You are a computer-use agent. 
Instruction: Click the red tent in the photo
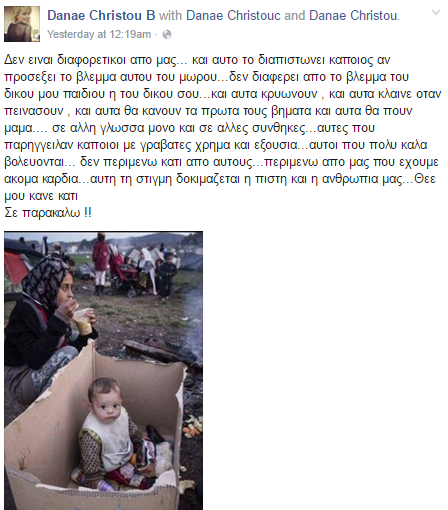click(17, 267)
